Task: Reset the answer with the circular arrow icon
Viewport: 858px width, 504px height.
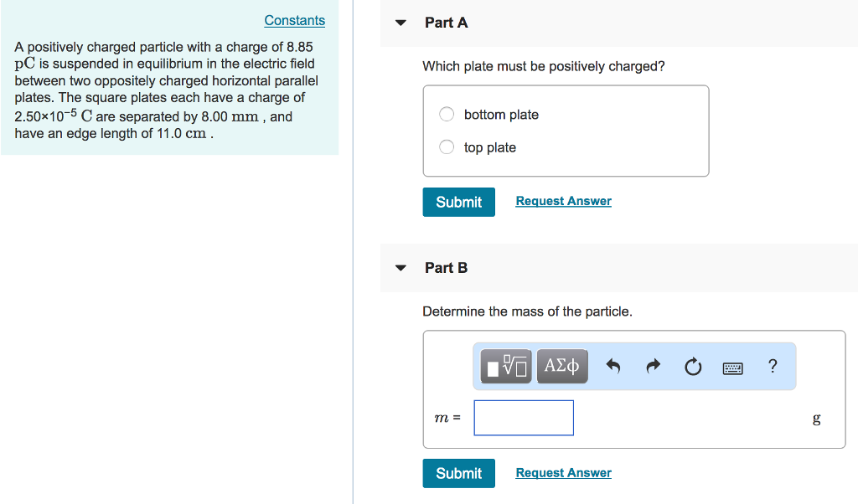Action: tap(693, 366)
